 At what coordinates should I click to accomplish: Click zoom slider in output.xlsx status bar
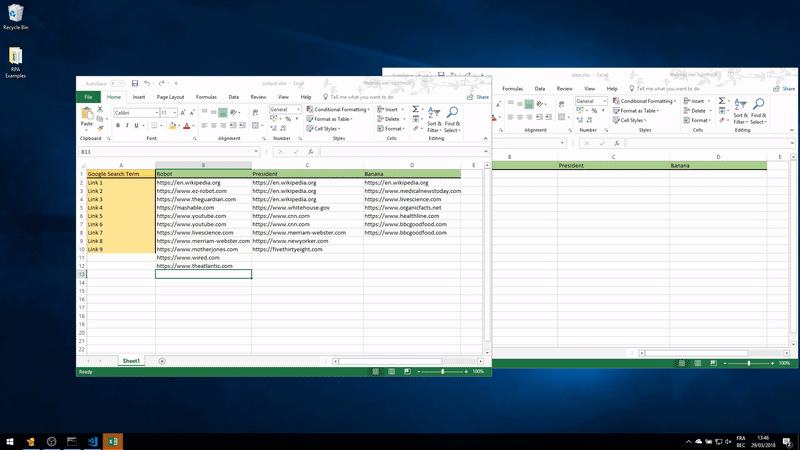pos(442,371)
